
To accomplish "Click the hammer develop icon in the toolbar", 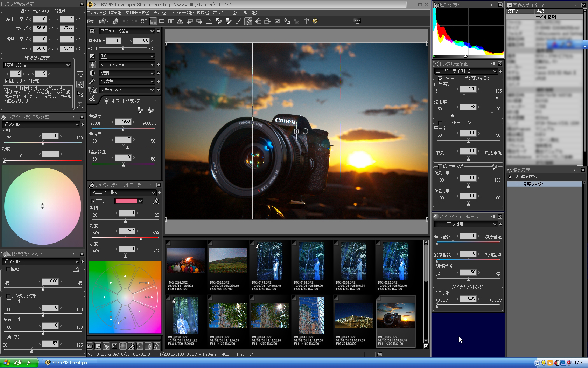I will [x=306, y=21].
